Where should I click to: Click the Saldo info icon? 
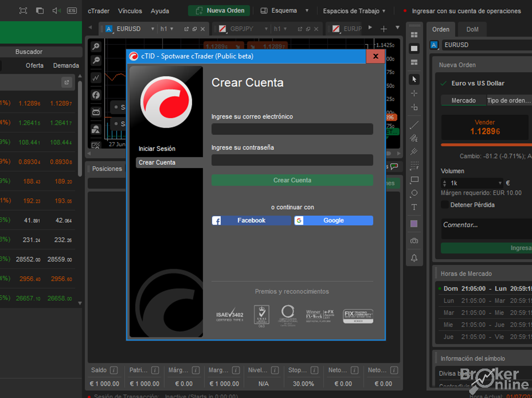[114, 370]
